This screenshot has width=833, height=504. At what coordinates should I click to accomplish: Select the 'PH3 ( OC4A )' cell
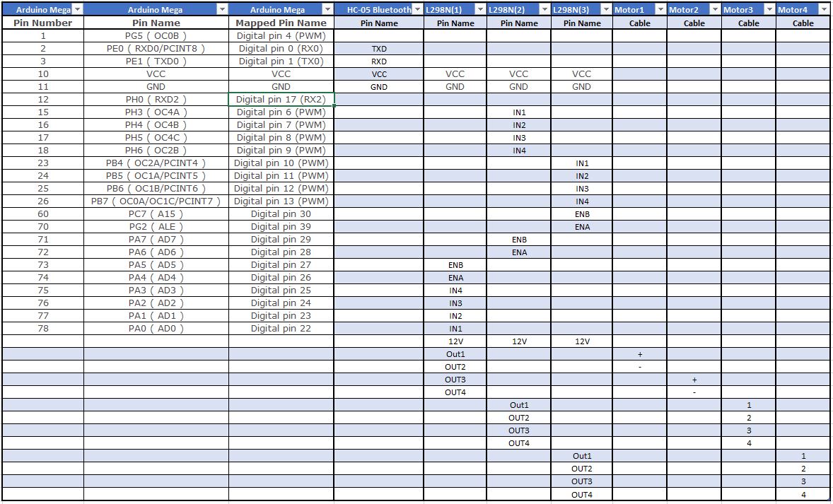click(156, 112)
